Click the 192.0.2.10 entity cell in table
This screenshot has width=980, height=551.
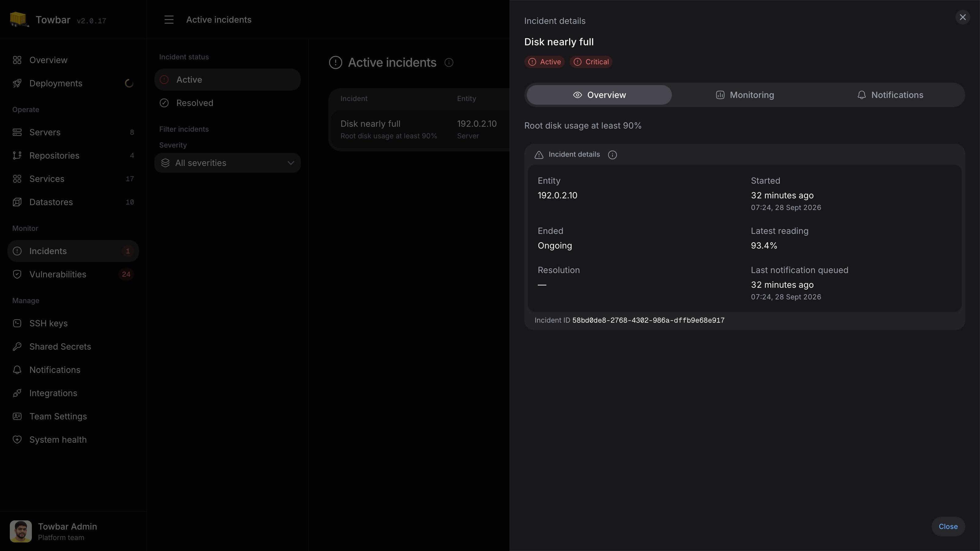[477, 124]
